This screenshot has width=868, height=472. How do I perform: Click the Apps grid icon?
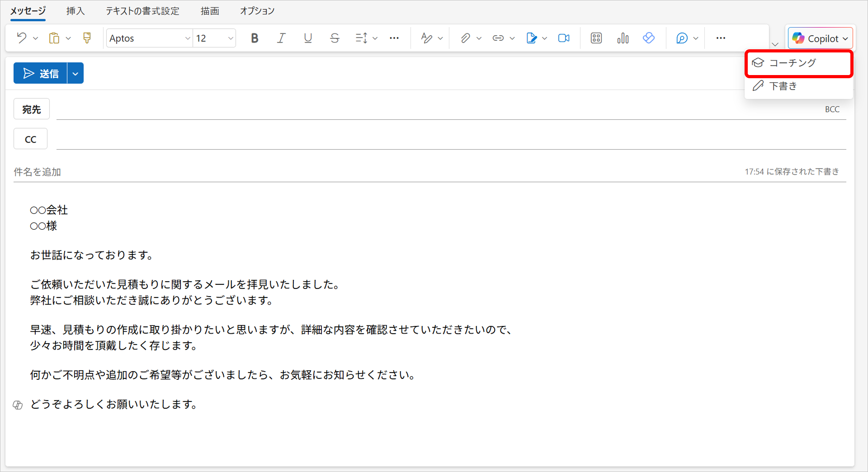(596, 38)
